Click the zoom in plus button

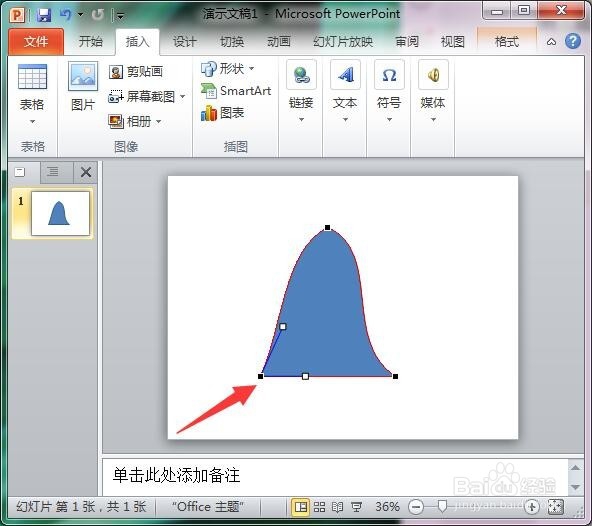532,507
